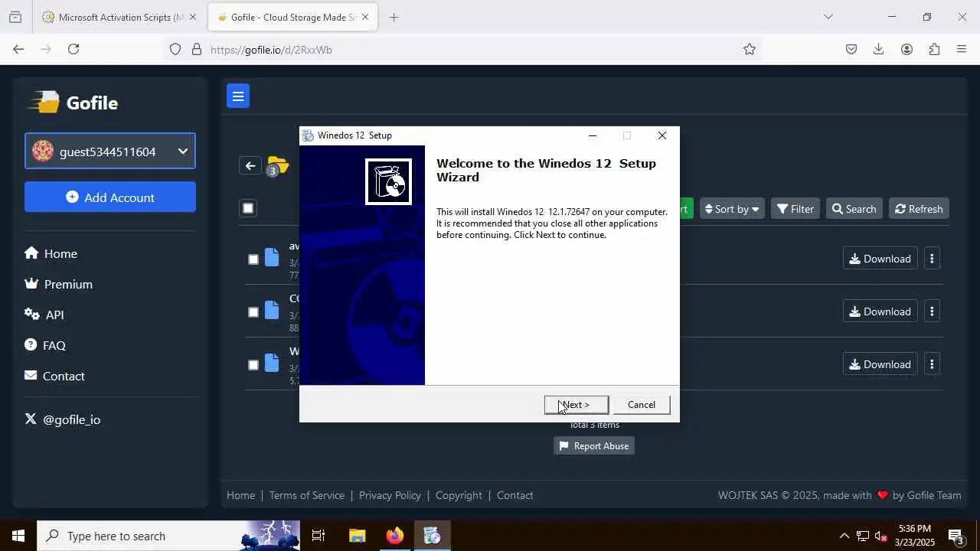
Task: Open Copyright footer link
Action: point(459,495)
